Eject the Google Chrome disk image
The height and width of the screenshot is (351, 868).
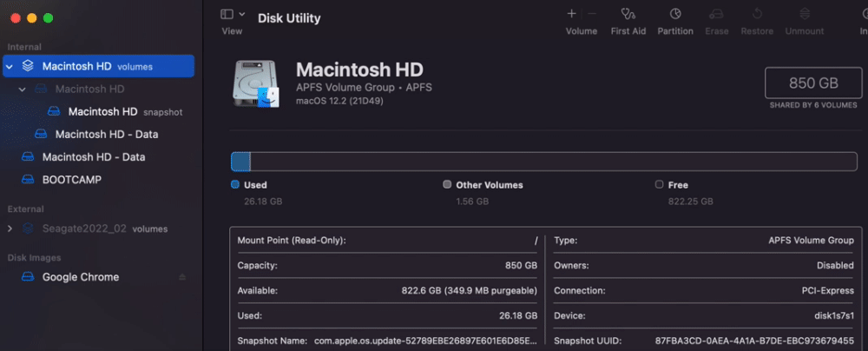(182, 276)
